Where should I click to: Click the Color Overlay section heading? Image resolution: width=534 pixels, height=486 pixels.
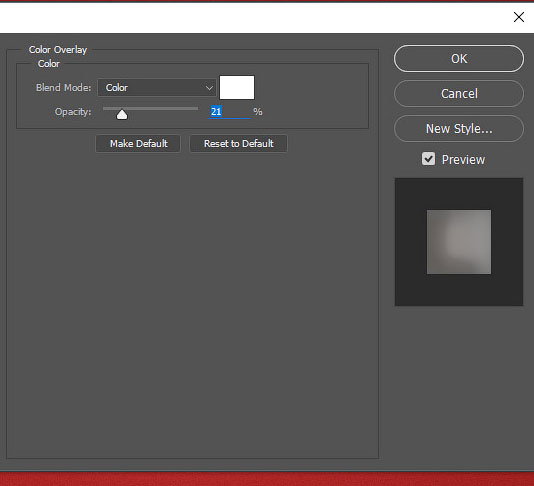58,50
